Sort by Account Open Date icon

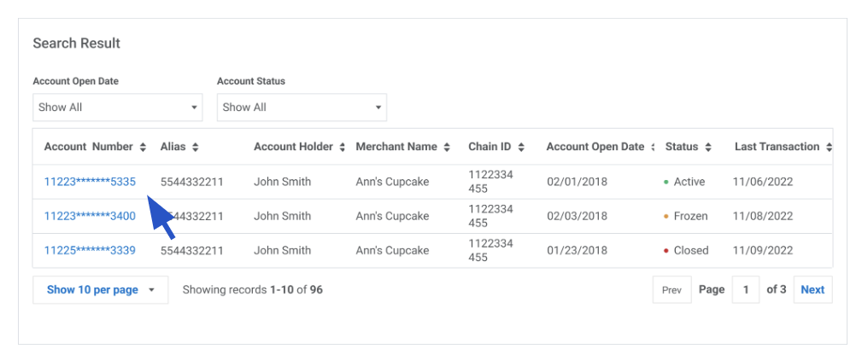(x=654, y=148)
